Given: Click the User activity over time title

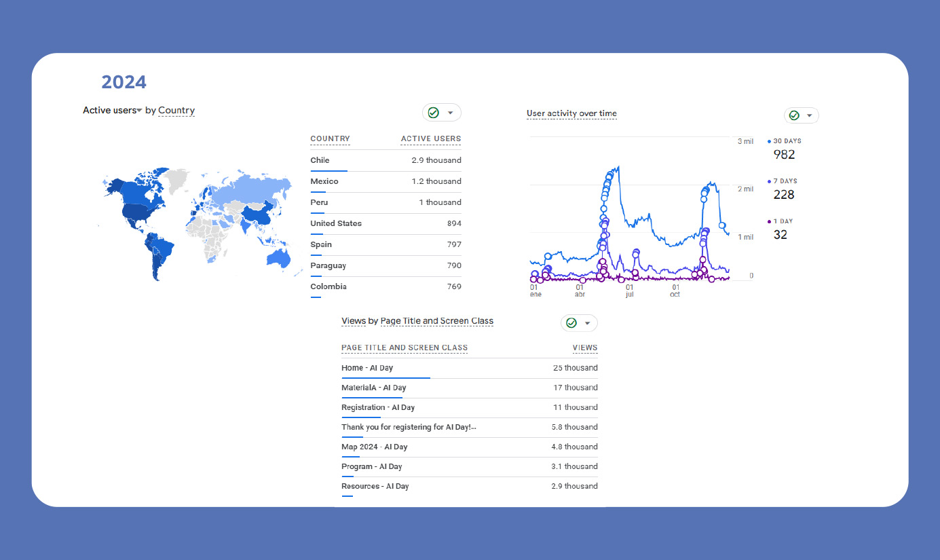Looking at the screenshot, I should pos(571,114).
